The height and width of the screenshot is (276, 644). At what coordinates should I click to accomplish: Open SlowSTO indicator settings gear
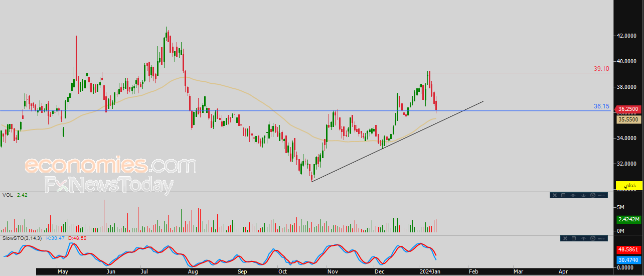[593, 238]
